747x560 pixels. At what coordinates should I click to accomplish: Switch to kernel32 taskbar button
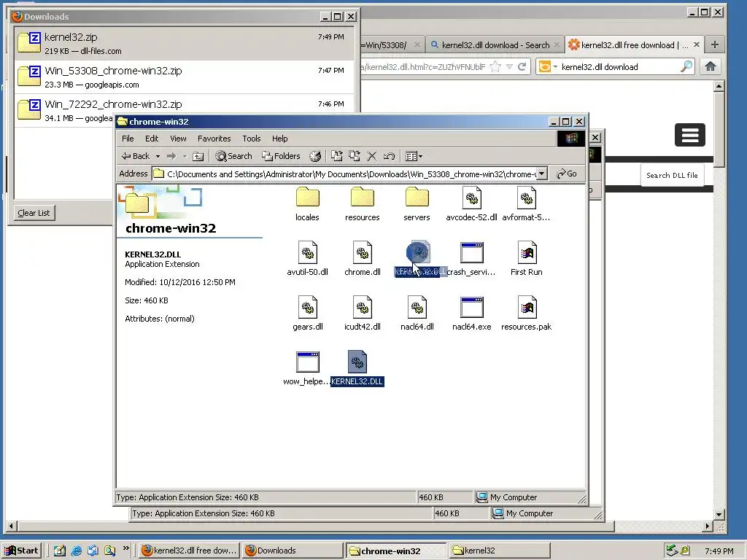(x=499, y=551)
